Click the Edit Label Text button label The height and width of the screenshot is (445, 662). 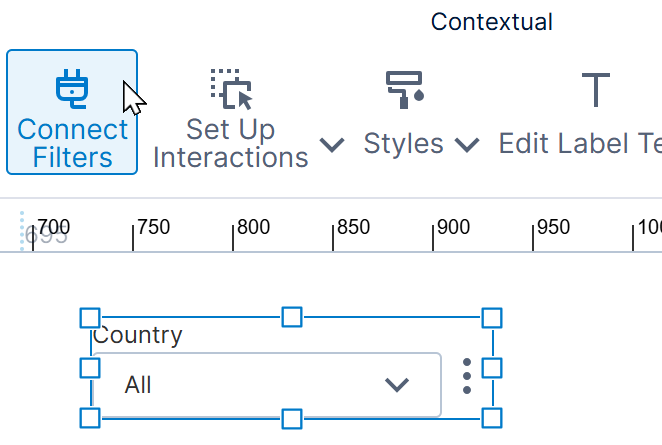click(x=580, y=144)
